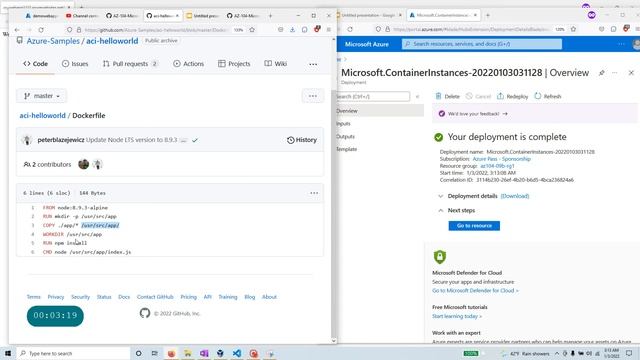Bookmark the Azure portal page with the star

click(x=573, y=29)
